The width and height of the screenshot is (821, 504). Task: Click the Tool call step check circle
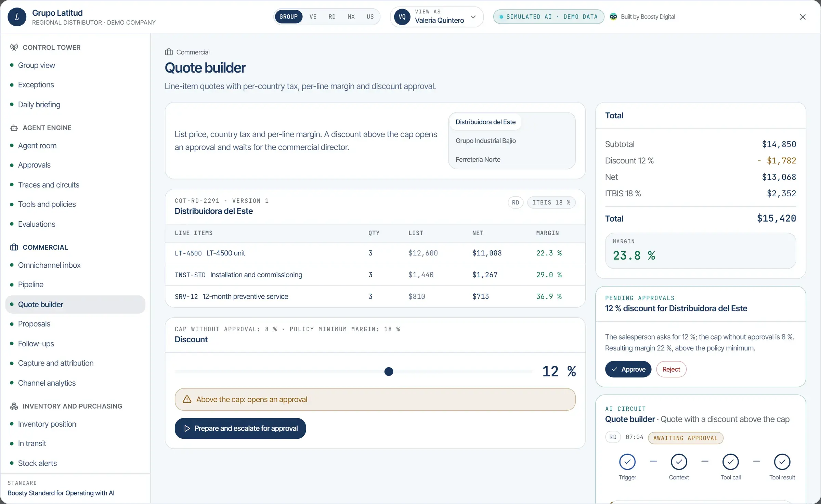click(x=731, y=462)
